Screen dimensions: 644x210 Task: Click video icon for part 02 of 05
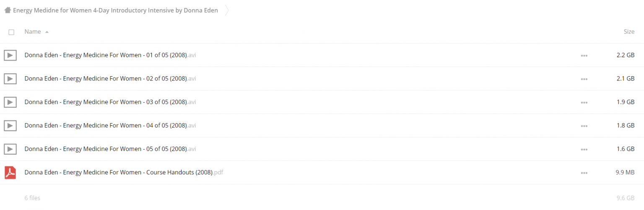(x=10, y=78)
